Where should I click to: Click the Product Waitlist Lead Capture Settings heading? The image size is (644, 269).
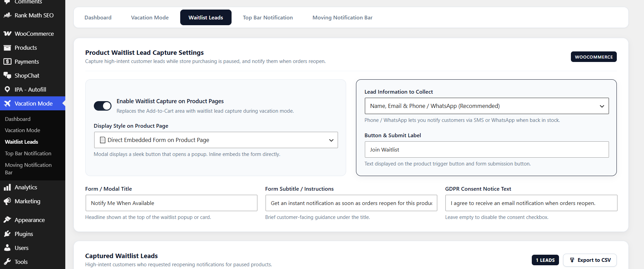tap(145, 52)
